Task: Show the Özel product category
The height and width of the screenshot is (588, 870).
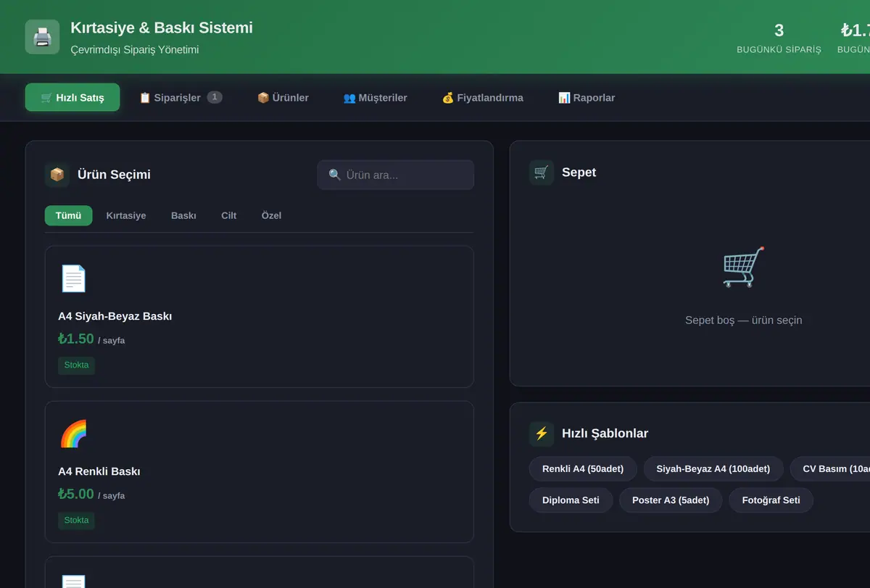Action: pos(271,215)
